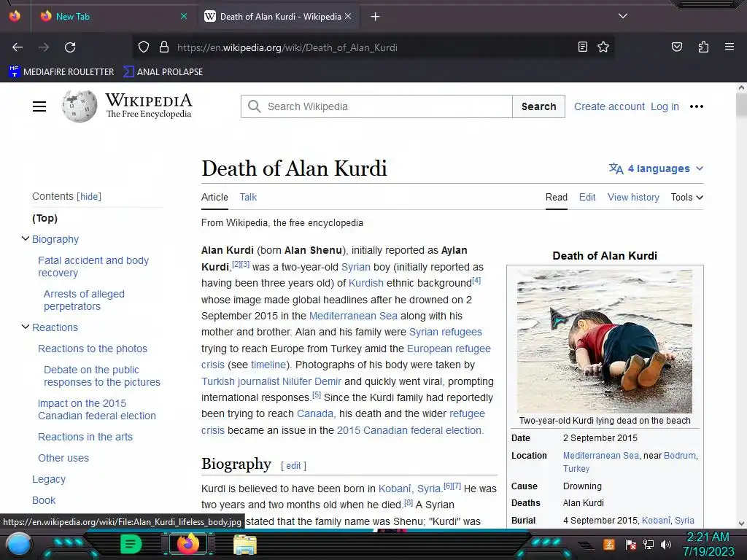The height and width of the screenshot is (560, 747).
Task: Open the 2015 Canadian federal election link
Action: click(x=410, y=430)
